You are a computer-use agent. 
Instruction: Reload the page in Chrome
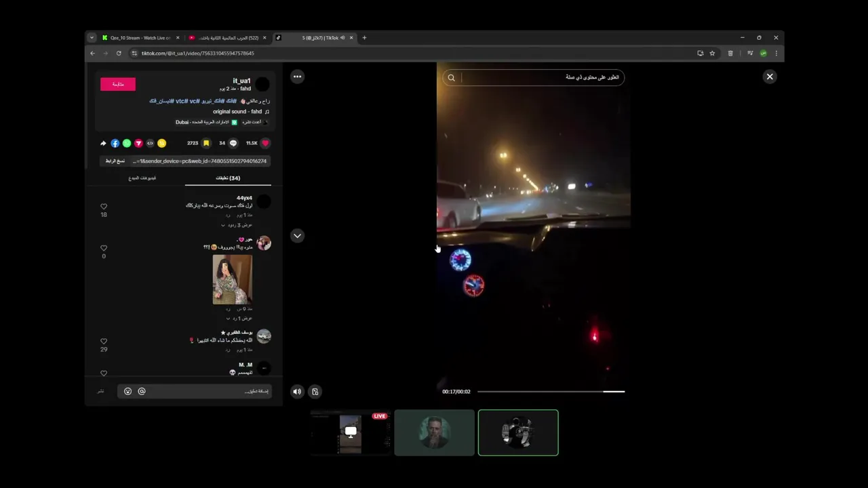pyautogui.click(x=119, y=53)
